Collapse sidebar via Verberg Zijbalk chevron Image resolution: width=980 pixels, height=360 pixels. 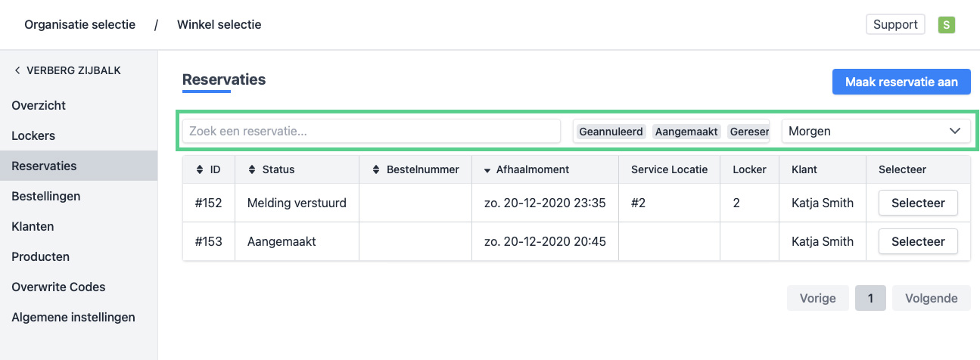tap(17, 71)
